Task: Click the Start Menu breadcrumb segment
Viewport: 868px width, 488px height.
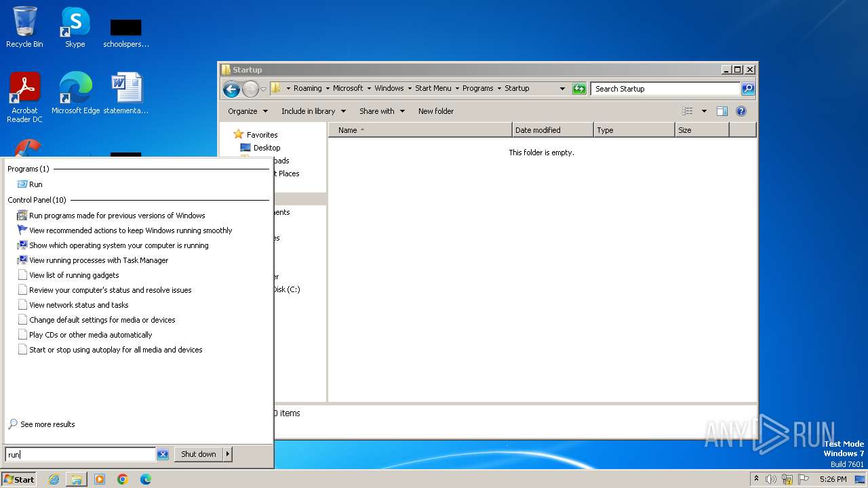Action: [433, 89]
